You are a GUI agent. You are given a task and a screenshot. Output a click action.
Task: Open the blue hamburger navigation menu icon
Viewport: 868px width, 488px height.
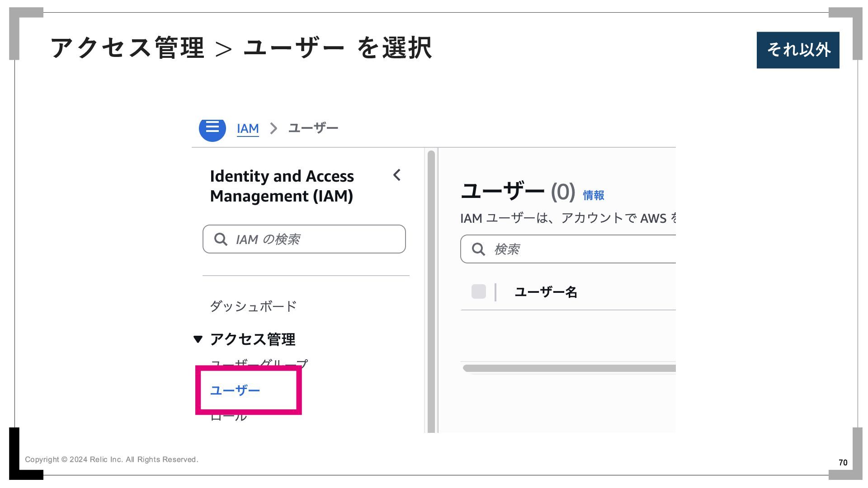click(x=212, y=130)
